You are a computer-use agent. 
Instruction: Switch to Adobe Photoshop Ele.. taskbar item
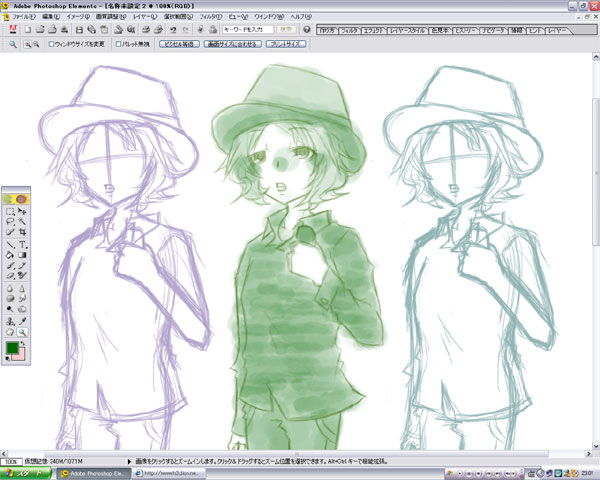click(94, 473)
